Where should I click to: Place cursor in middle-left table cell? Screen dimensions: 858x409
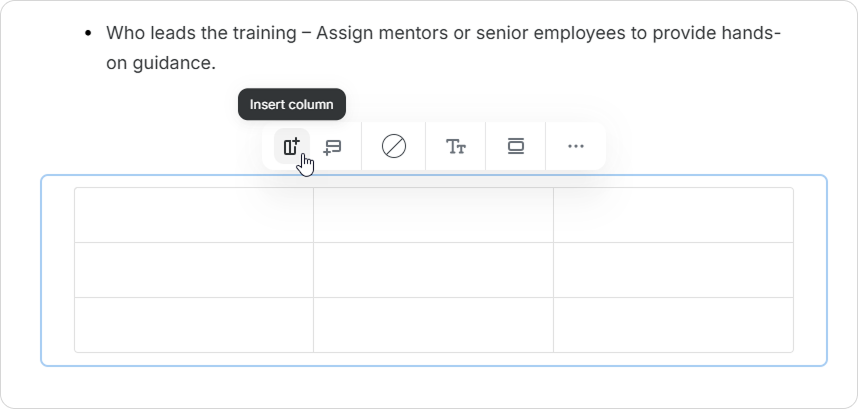click(194, 270)
